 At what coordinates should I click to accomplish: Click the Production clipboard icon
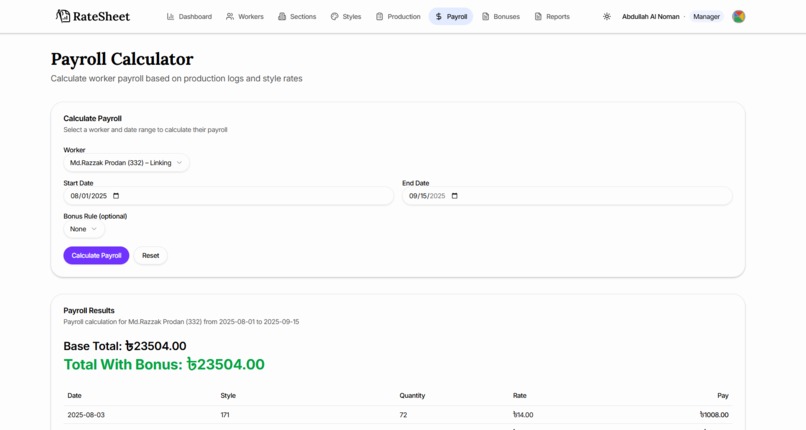tap(379, 16)
